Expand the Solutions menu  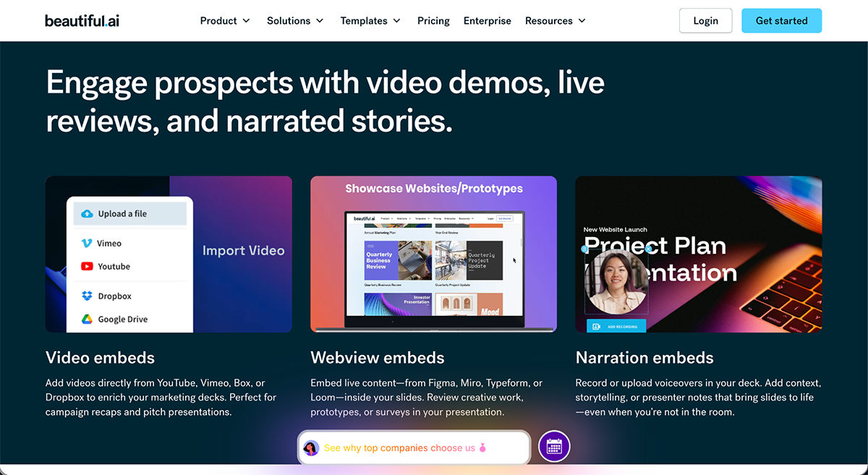coord(295,21)
